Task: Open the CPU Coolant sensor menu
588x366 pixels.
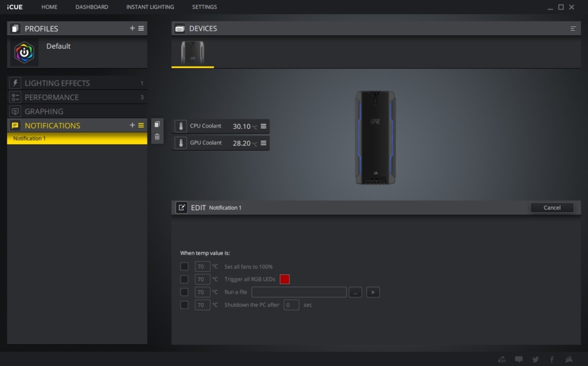Action: pos(263,126)
